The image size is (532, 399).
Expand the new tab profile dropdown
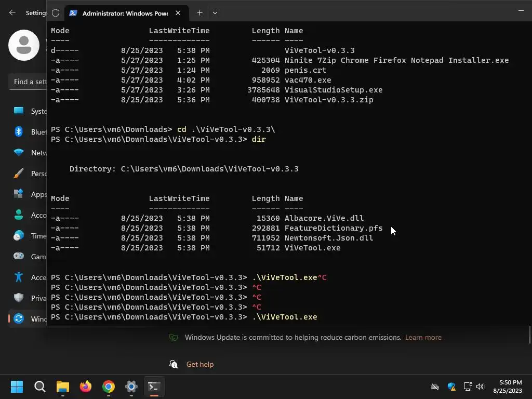click(215, 13)
